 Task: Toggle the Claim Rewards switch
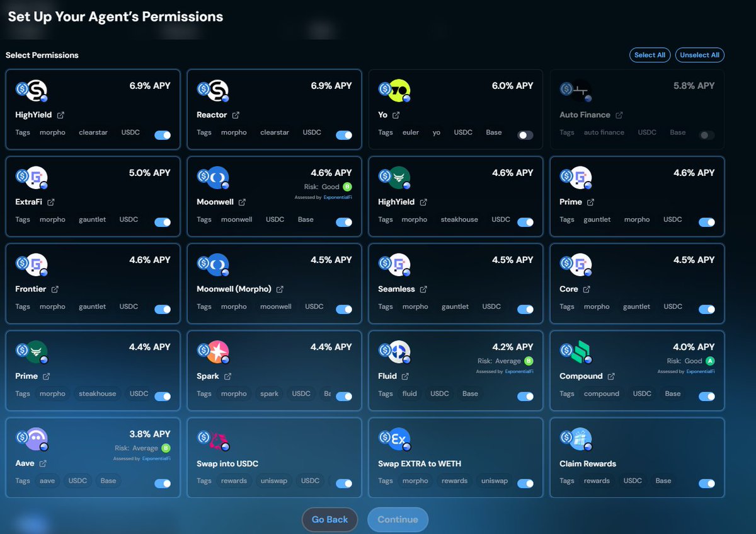point(707,483)
